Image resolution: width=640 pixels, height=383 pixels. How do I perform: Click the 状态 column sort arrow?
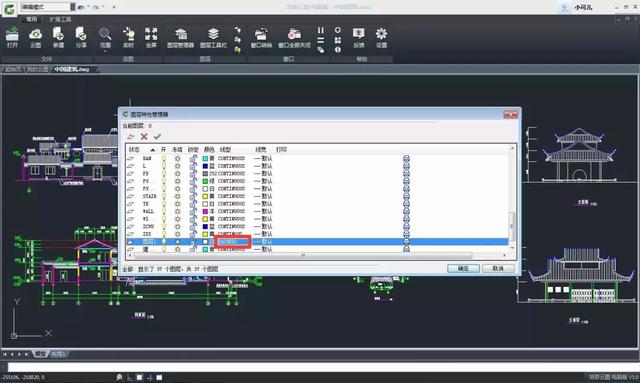pyautogui.click(x=152, y=150)
